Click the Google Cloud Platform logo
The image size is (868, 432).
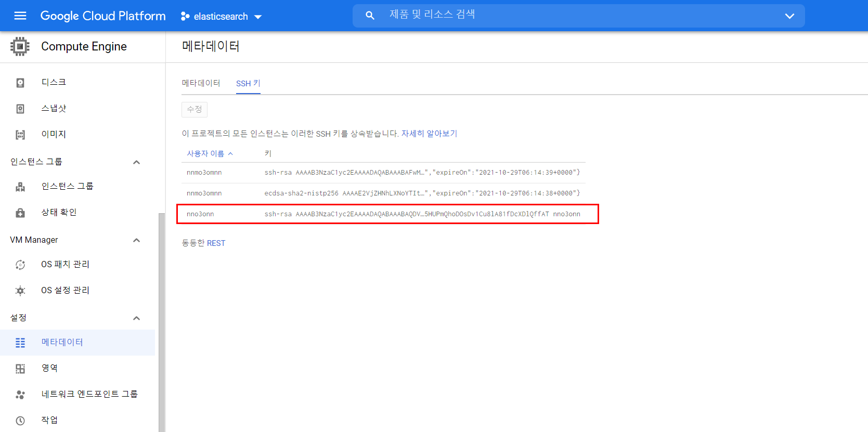(x=103, y=16)
